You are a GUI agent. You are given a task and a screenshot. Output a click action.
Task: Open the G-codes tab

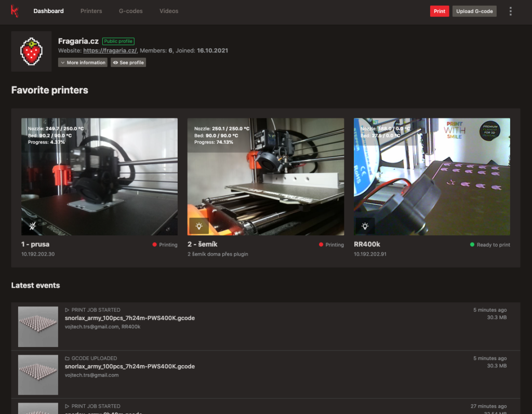[131, 11]
